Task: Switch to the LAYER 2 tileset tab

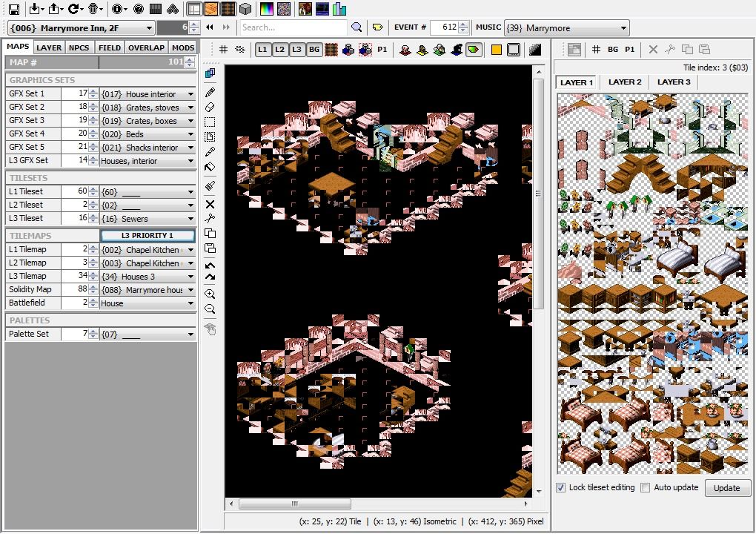Action: point(625,82)
